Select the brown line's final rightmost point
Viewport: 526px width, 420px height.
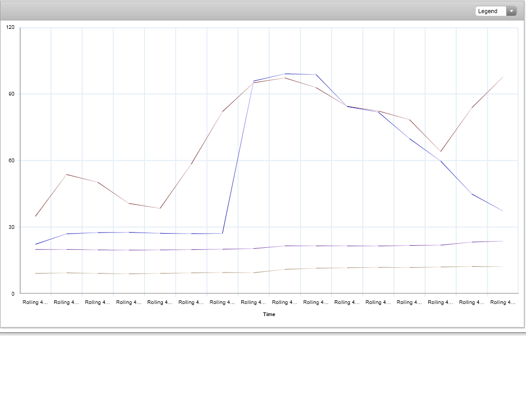pos(503,77)
